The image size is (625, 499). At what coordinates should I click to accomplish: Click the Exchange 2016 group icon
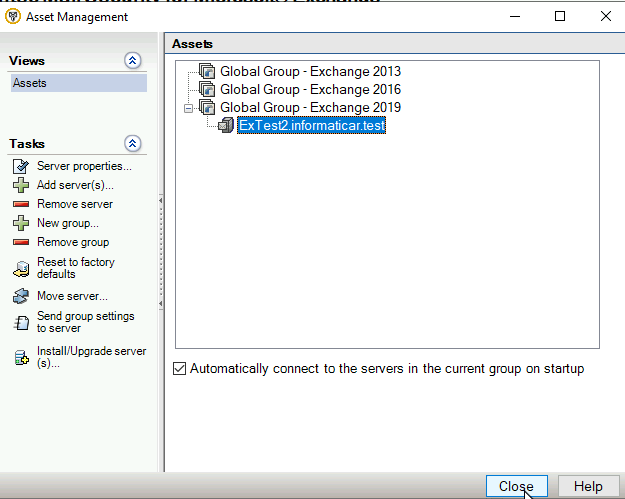[x=207, y=89]
